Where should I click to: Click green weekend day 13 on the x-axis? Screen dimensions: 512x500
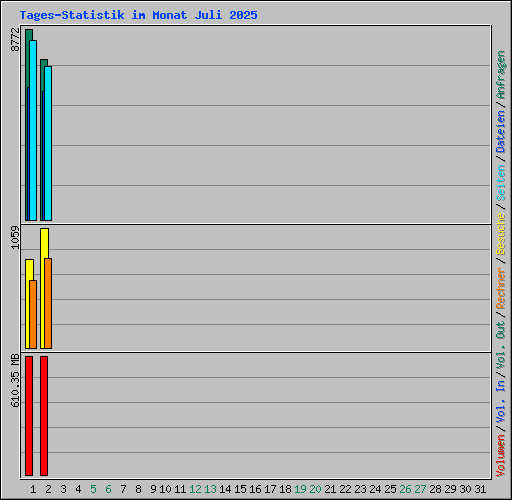(x=210, y=489)
